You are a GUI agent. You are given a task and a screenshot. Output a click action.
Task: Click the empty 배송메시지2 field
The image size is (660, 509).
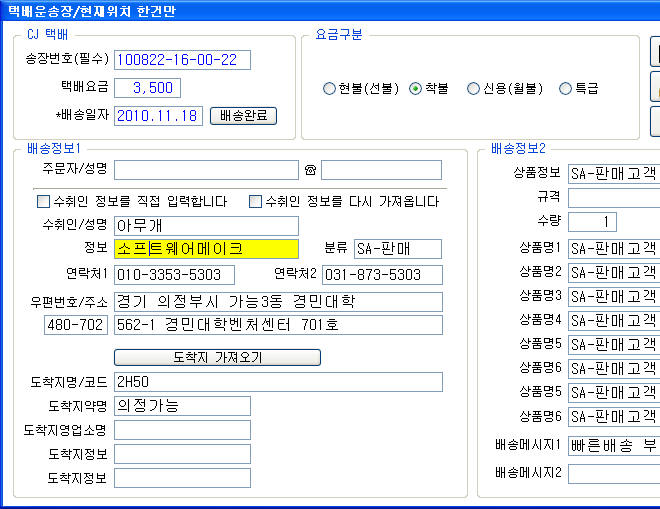click(x=614, y=474)
